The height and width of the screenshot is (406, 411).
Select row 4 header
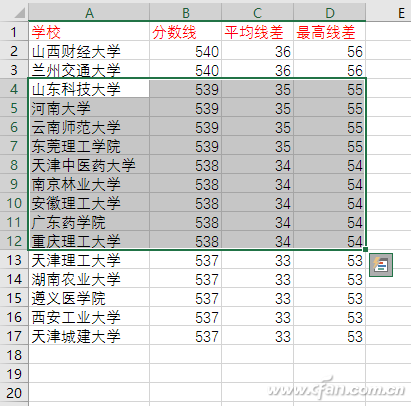coord(14,89)
